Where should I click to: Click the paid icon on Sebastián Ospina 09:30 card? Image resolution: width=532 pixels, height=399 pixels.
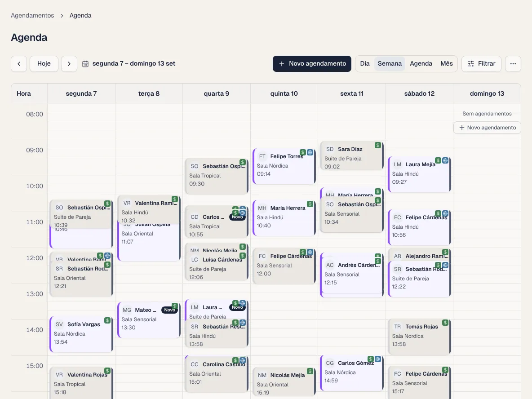tap(242, 162)
